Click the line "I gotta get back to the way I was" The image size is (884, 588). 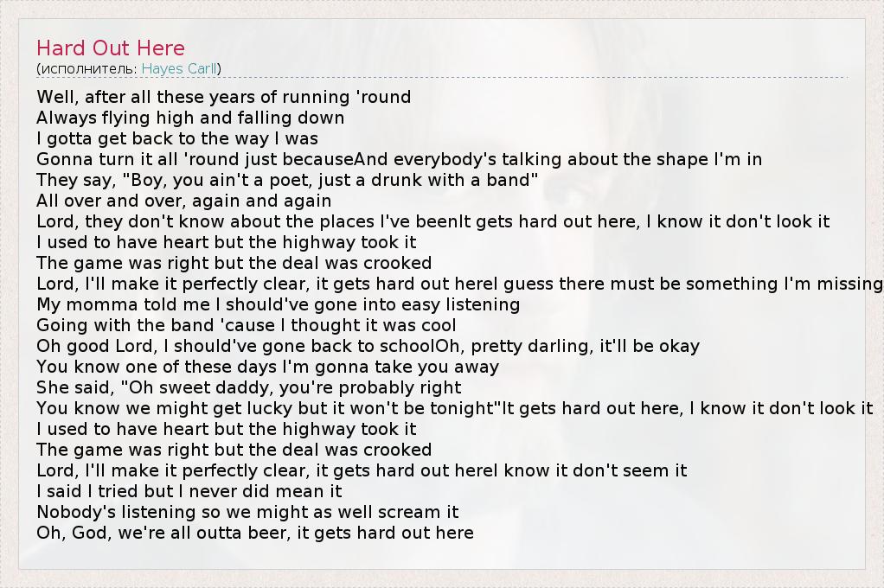(x=177, y=138)
